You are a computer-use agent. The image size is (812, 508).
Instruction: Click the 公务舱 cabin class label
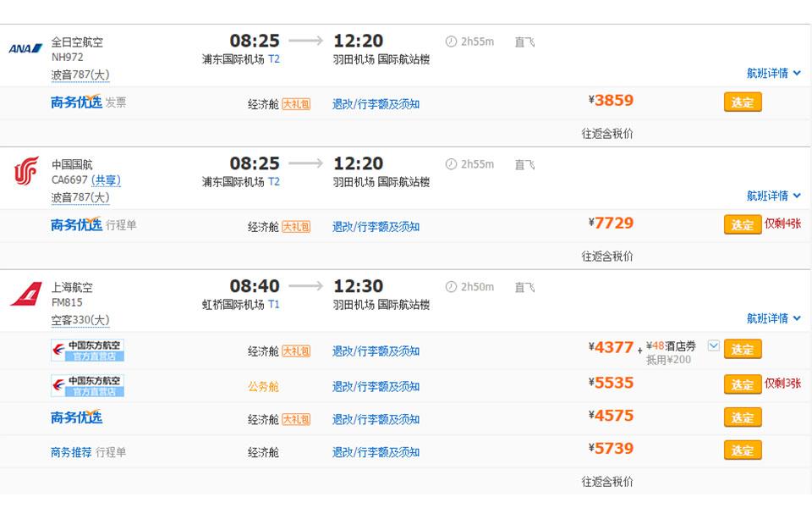(x=264, y=387)
